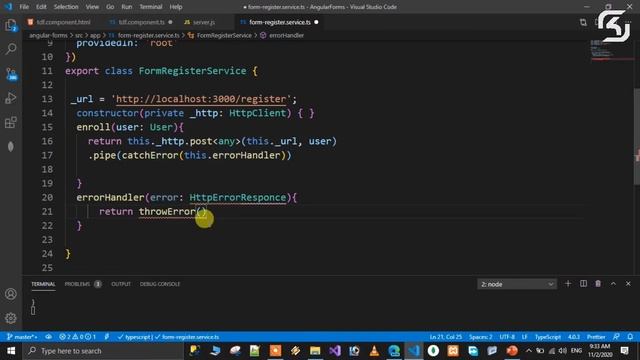Click the eye icon in status bar
The width and height of the screenshot is (640, 360).
49,337
